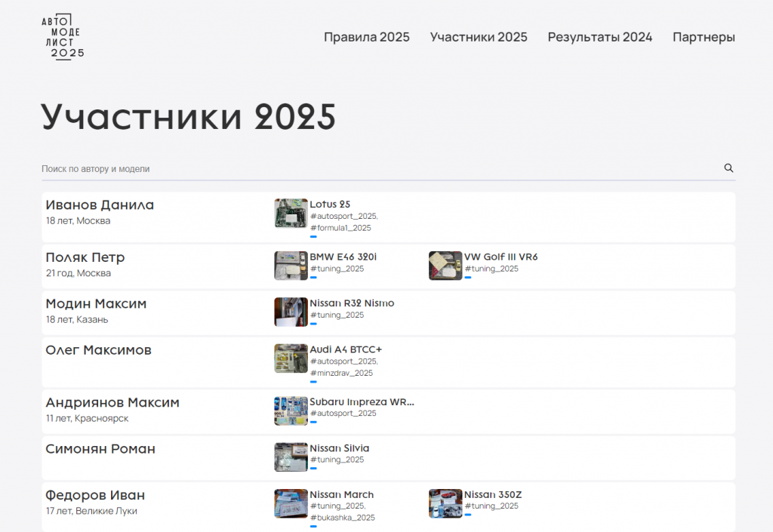
Task: Open Результаты 2024 in navigation
Action: (599, 37)
